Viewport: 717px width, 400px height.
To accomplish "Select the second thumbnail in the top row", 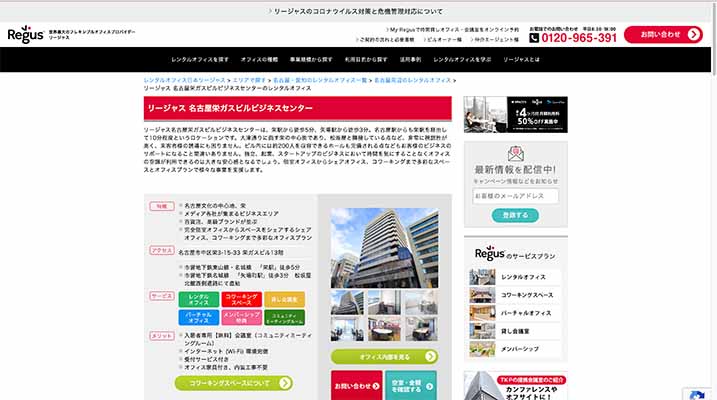I will (x=384, y=302).
